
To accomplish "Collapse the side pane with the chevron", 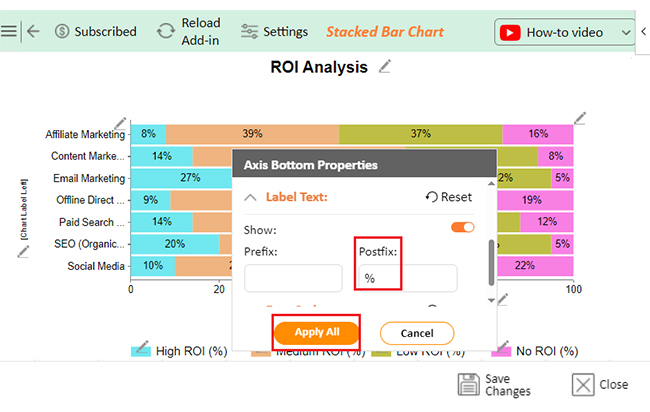I will tap(643, 32).
